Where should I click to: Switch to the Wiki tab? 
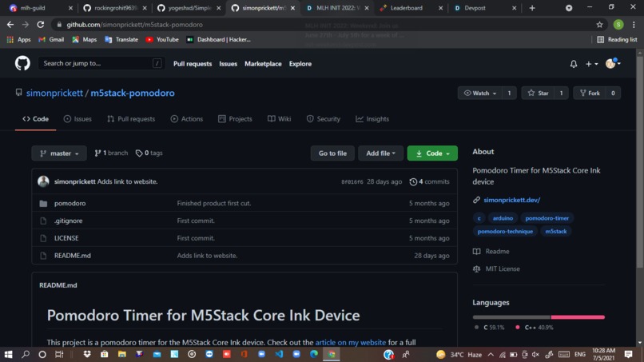[x=280, y=119]
